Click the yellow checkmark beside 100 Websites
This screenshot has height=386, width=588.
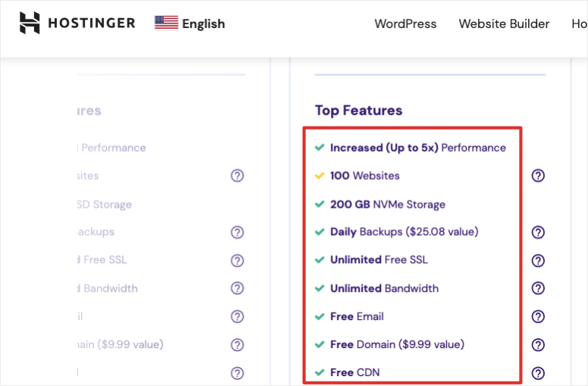click(319, 175)
